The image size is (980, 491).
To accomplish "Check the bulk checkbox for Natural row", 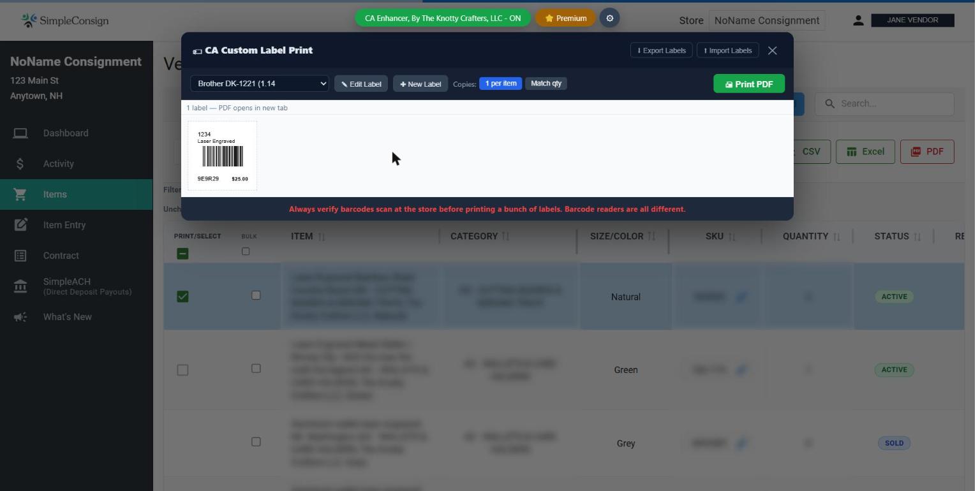I will pyautogui.click(x=256, y=295).
